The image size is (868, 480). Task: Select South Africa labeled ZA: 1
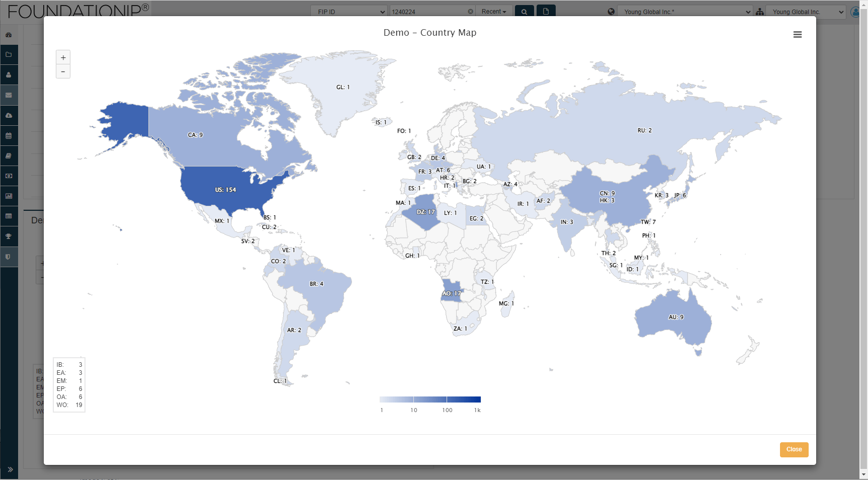[460, 329]
